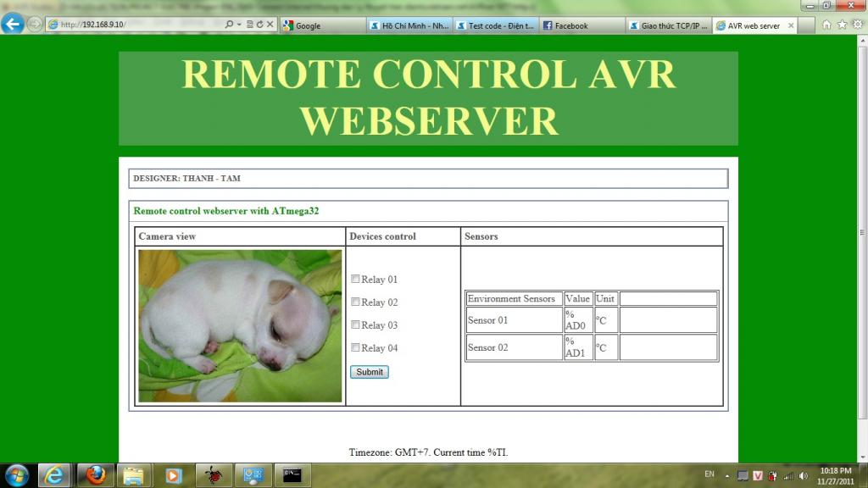Click the 'Sensor 02' table cell
The width and height of the screenshot is (868, 488).
coord(515,347)
